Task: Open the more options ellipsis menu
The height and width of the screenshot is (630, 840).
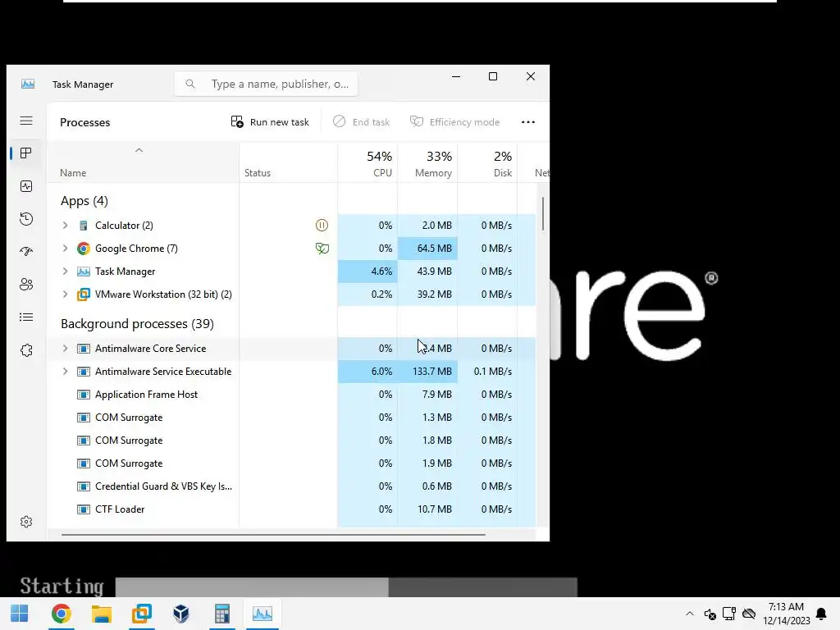Action: [x=528, y=122]
